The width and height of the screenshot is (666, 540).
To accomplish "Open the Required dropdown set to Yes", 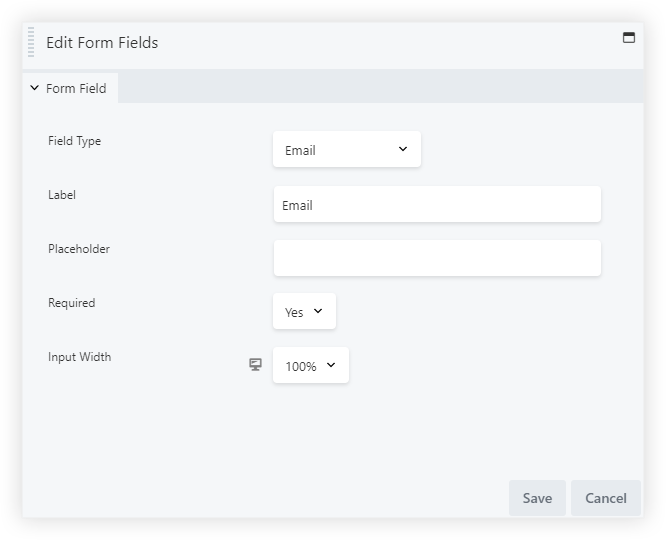I will 304,312.
